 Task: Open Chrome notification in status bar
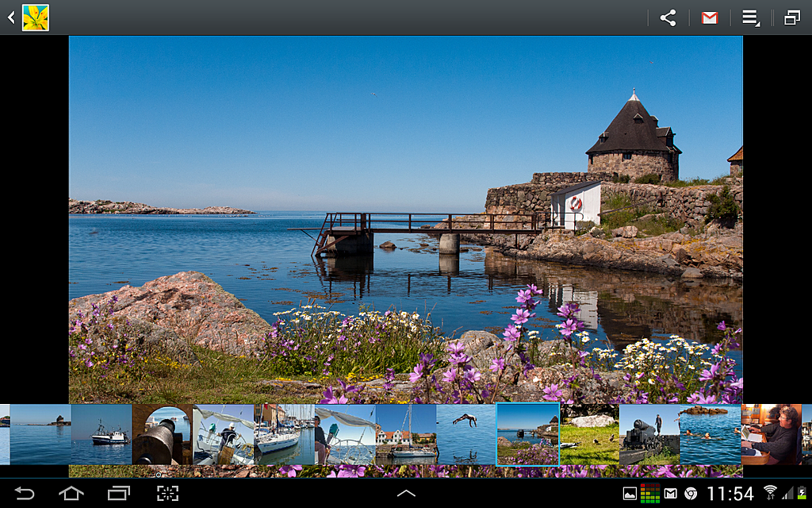691,494
